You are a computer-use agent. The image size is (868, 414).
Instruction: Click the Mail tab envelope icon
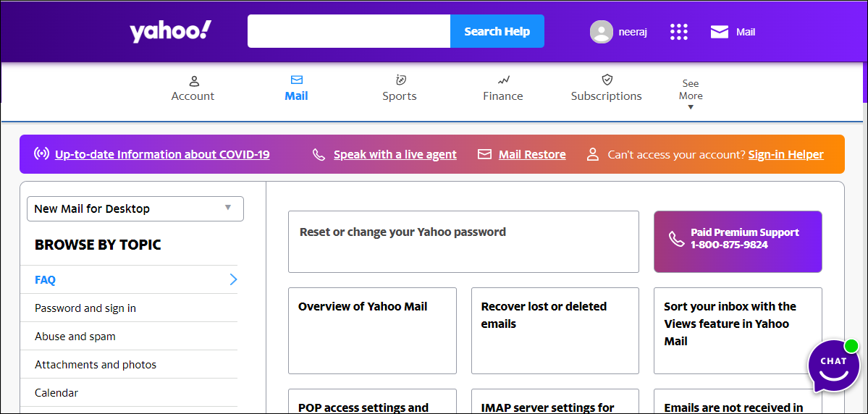coord(297,80)
